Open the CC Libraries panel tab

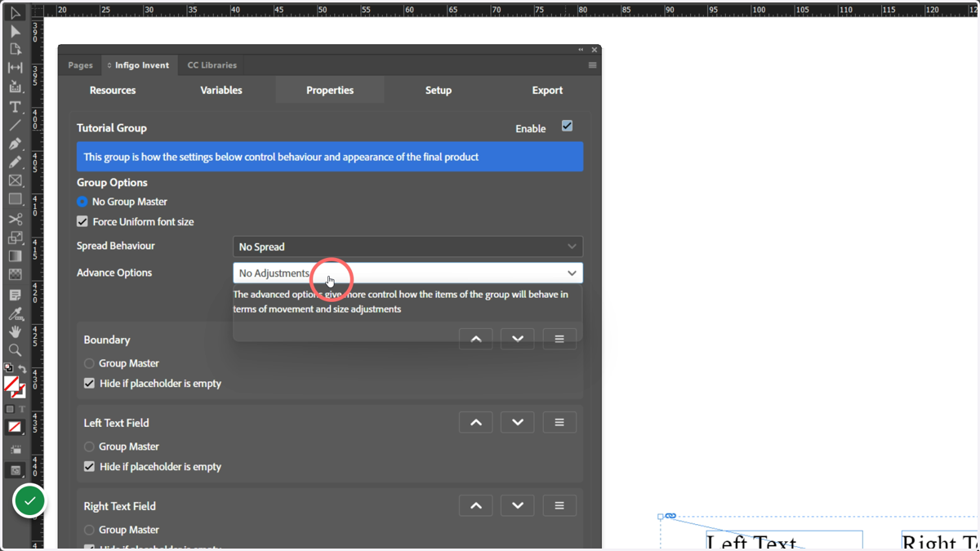point(212,65)
